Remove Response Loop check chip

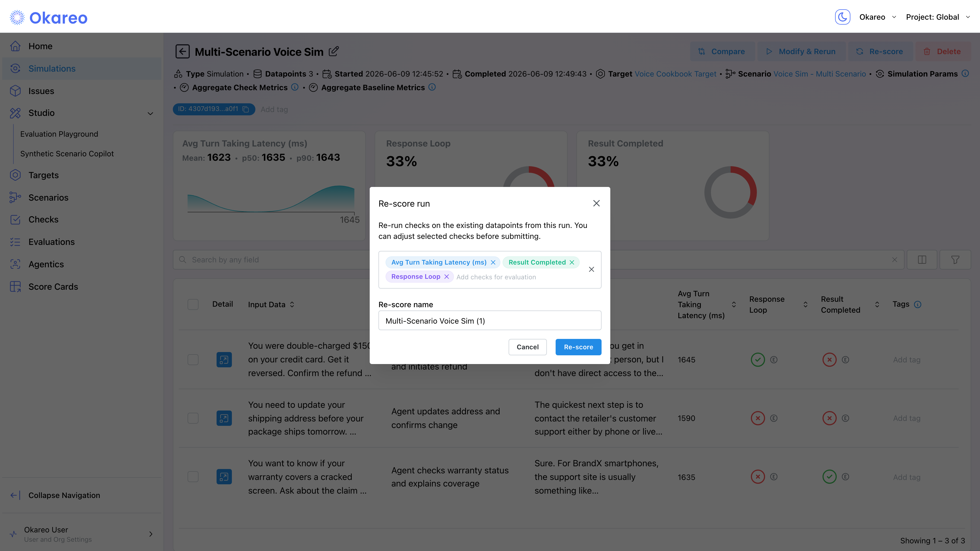click(447, 276)
